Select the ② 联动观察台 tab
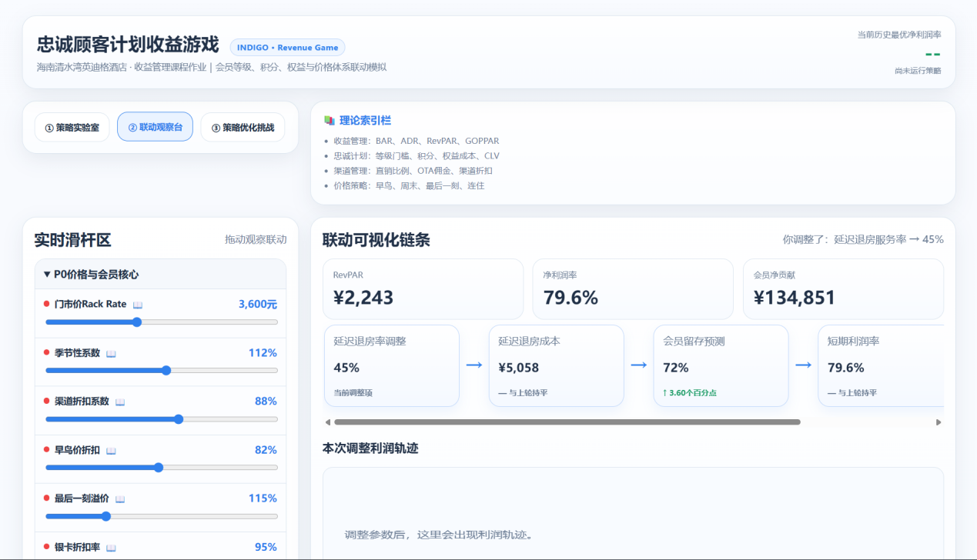This screenshot has height=560, width=977. click(155, 127)
